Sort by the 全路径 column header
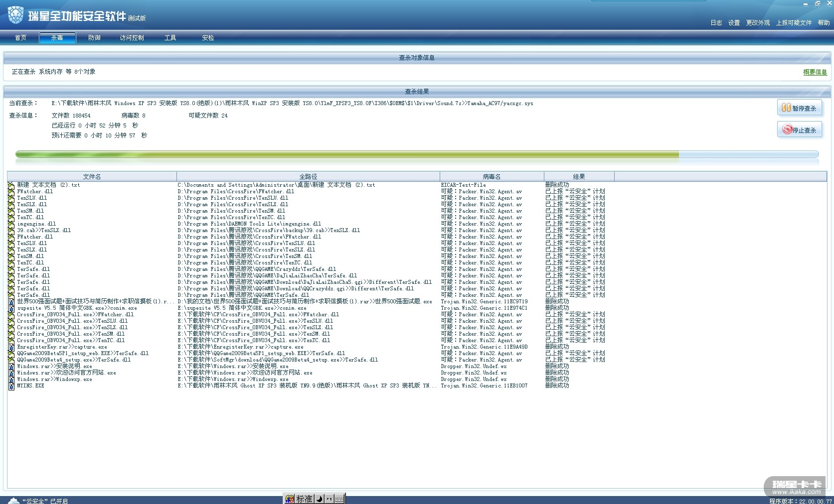 (308, 176)
